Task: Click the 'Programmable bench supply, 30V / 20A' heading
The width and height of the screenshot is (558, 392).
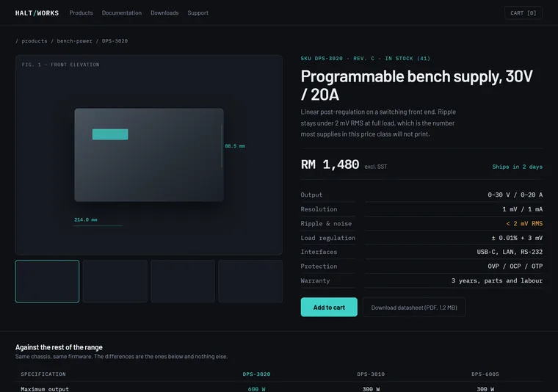Action: tap(417, 85)
